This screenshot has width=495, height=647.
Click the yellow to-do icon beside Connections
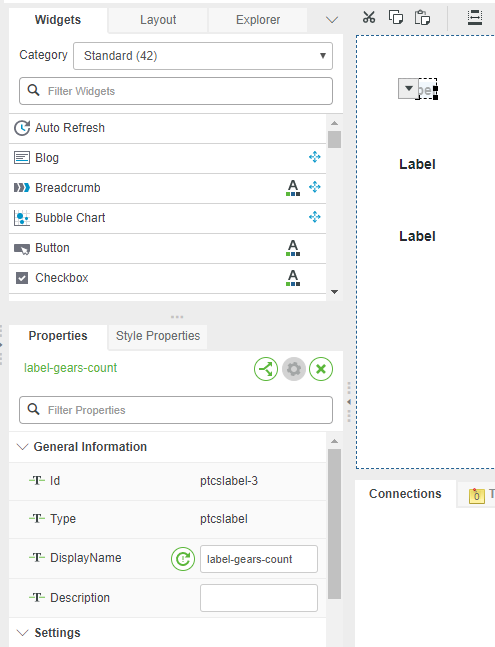[x=476, y=495]
